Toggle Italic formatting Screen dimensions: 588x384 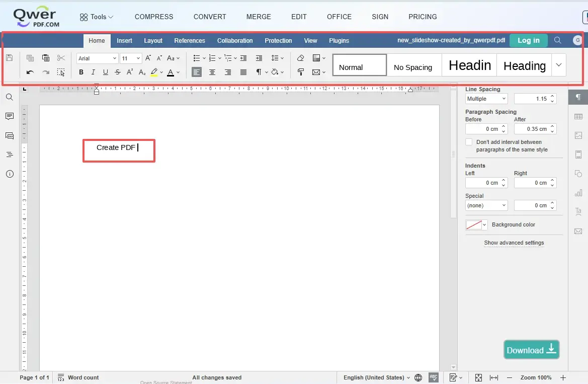pos(93,72)
